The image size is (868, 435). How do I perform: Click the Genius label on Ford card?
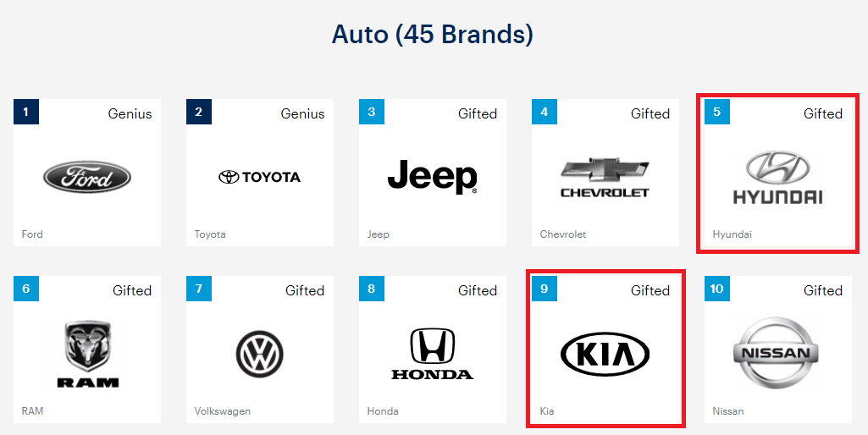(x=130, y=113)
